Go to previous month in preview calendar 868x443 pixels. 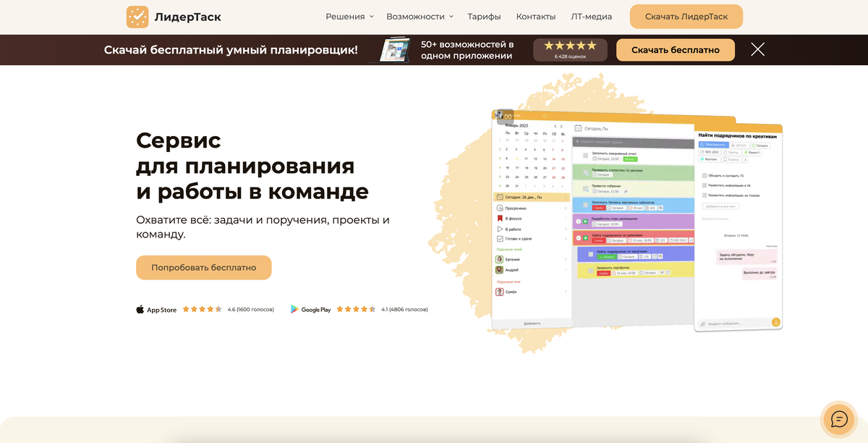556,126
